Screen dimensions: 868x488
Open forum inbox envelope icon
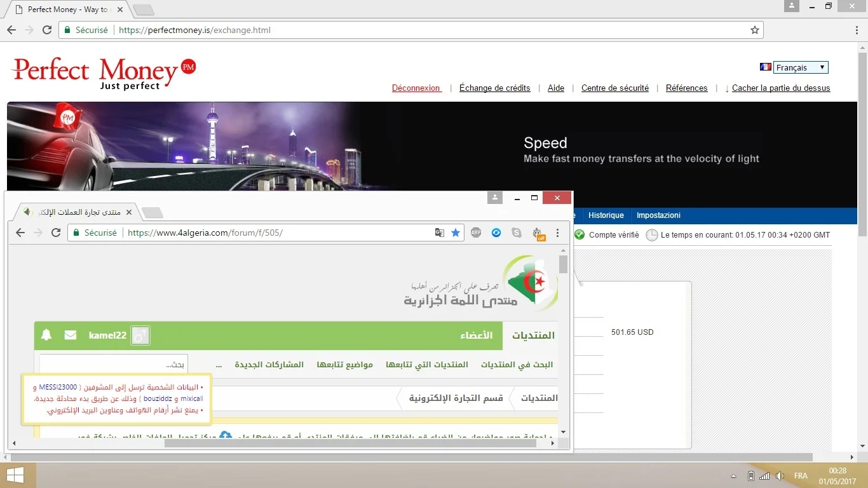pos(71,335)
